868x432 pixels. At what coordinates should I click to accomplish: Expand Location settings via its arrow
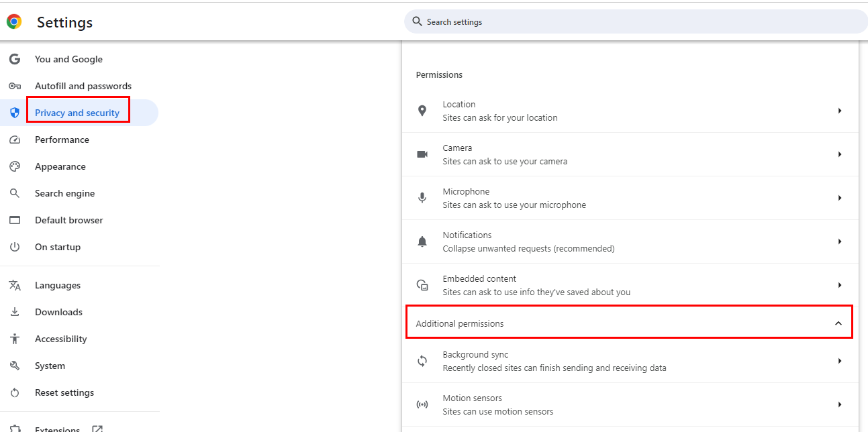[x=839, y=111]
